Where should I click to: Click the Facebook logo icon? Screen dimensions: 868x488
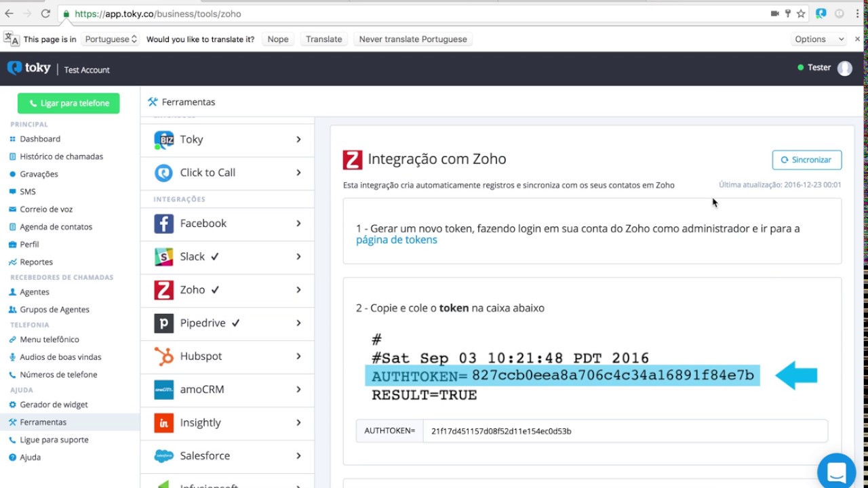pos(163,224)
